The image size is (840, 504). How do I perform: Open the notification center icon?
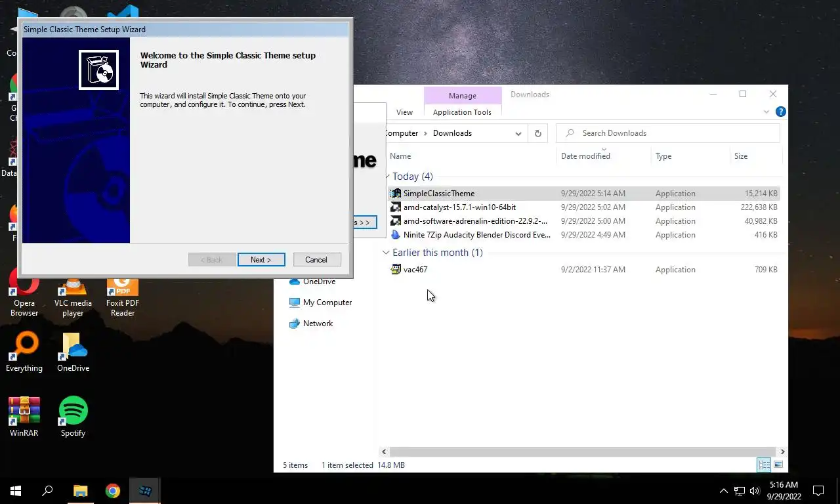coord(818,490)
